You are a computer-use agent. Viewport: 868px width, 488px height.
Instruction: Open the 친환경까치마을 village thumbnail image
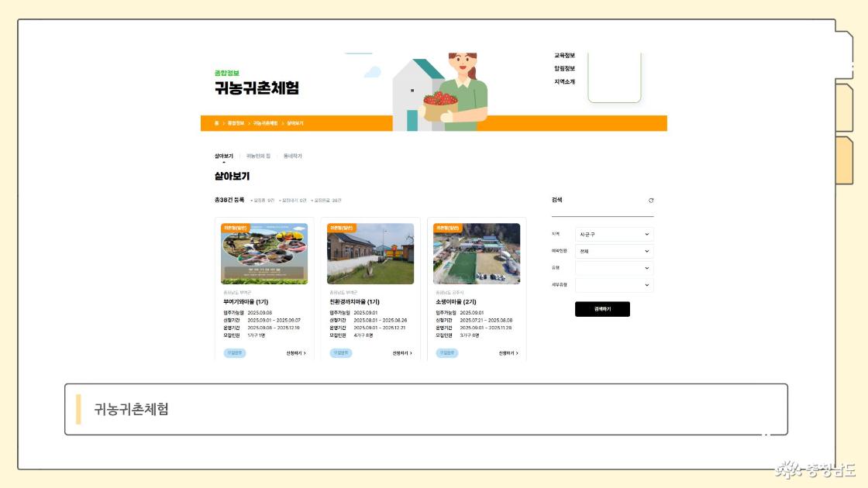[x=370, y=254]
